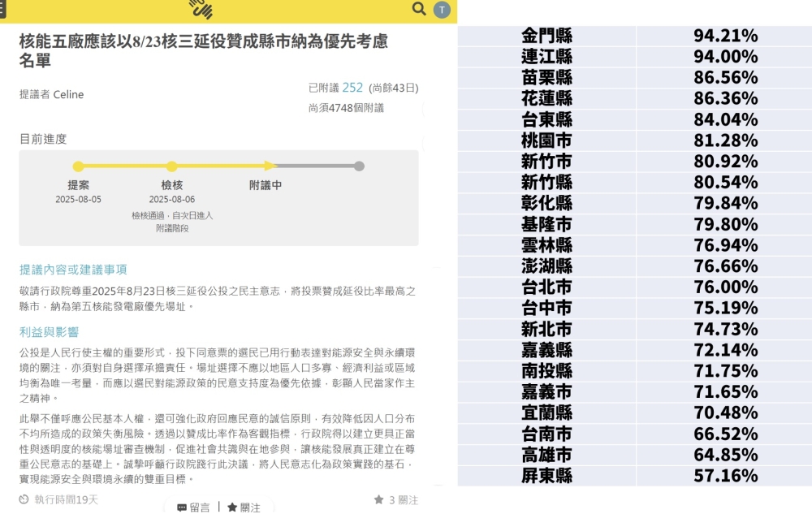Click the search magnifier icon
Screen dimensions: 812x514
coord(419,9)
